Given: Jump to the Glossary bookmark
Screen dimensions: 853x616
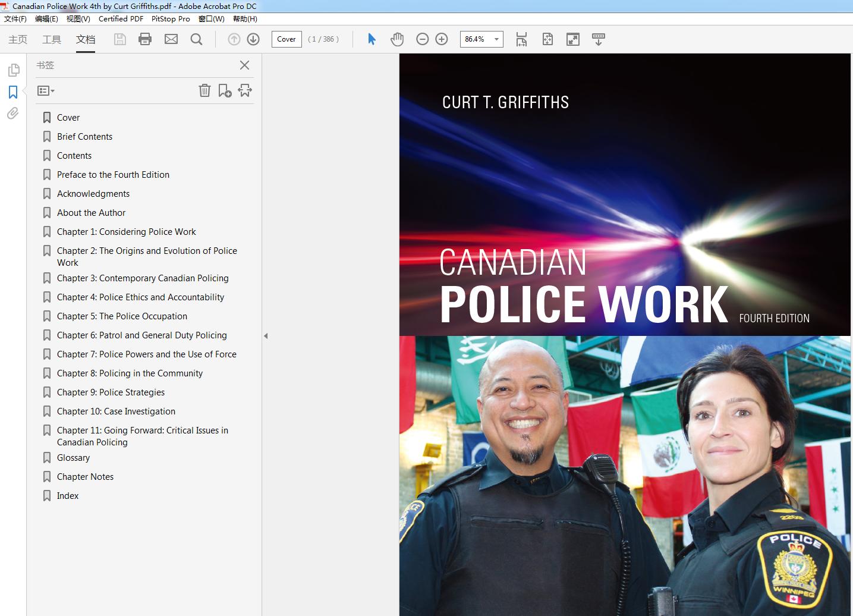Looking at the screenshot, I should (x=73, y=458).
